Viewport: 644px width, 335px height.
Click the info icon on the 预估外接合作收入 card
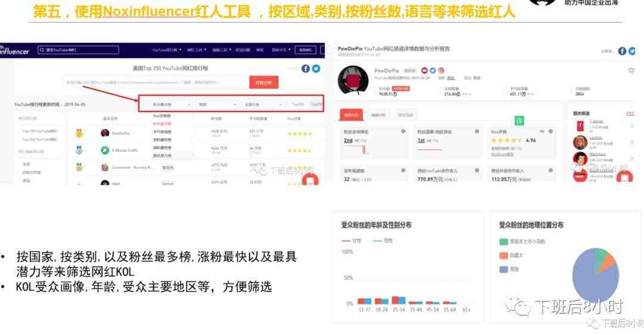pos(551,170)
